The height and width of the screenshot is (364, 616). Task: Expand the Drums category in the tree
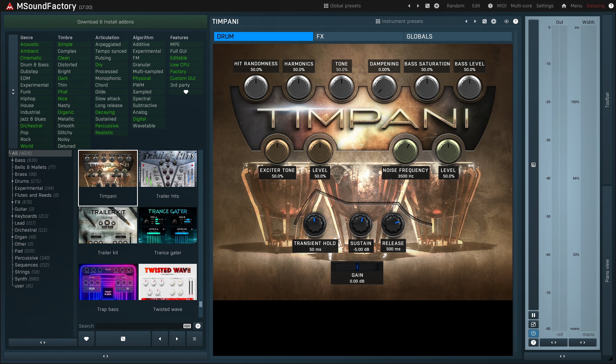tap(13, 181)
